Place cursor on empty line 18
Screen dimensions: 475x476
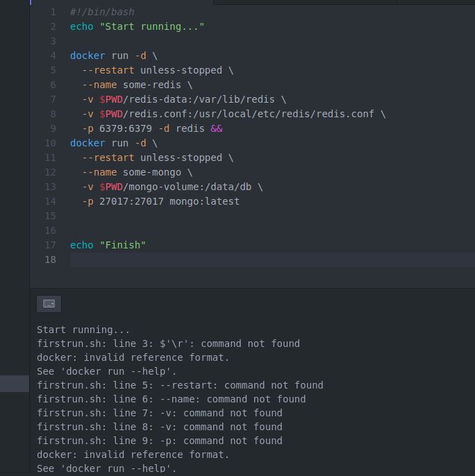[x=272, y=260]
